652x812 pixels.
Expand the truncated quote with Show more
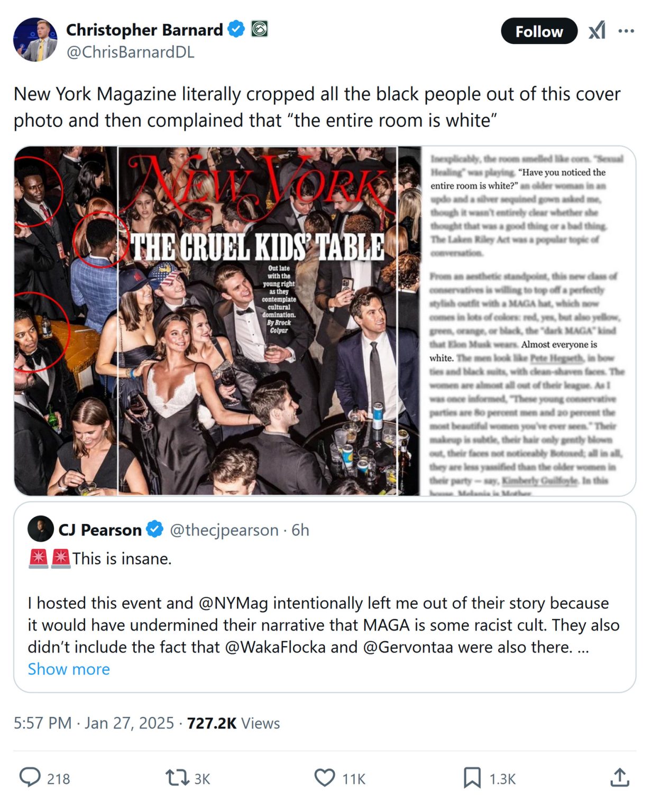click(x=68, y=669)
